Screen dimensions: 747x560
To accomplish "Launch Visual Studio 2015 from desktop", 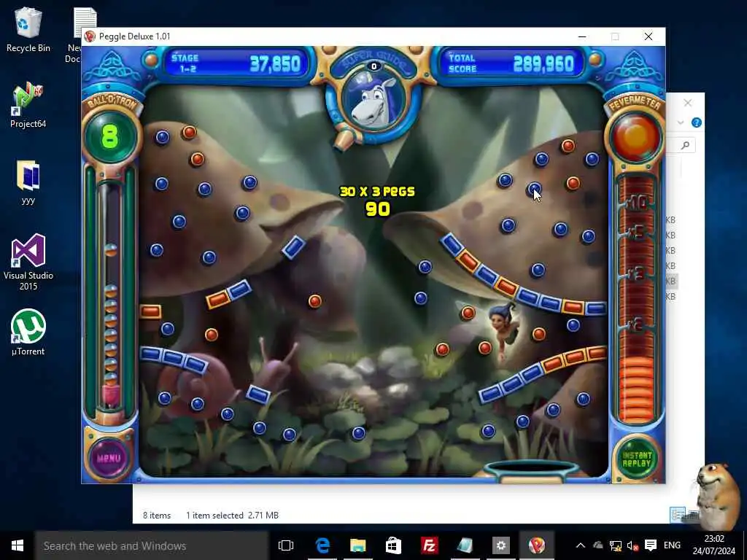I will click(28, 261).
